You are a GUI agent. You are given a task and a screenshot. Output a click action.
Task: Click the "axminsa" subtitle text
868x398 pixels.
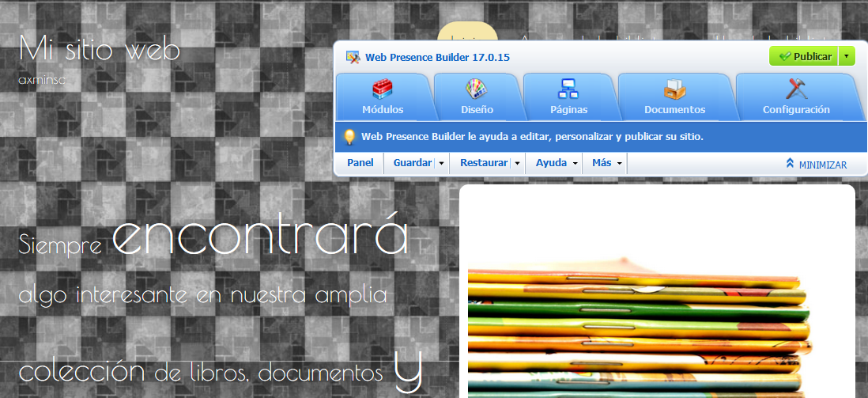42,79
